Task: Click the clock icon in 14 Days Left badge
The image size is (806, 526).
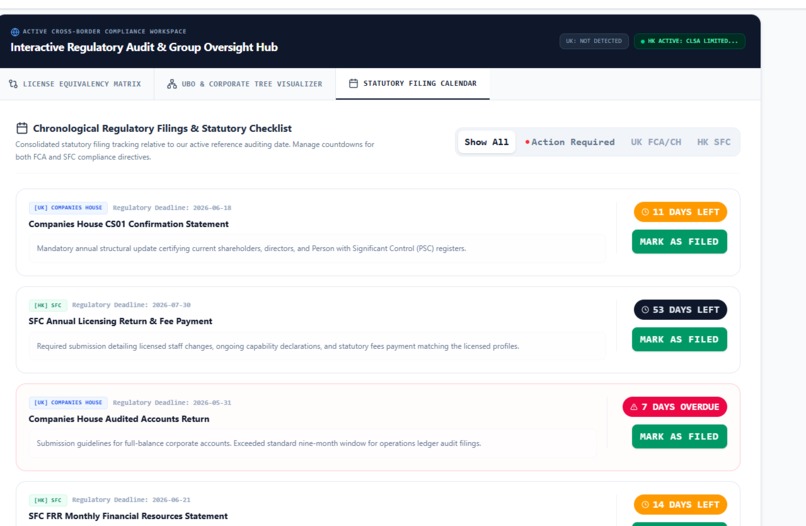Action: click(645, 504)
